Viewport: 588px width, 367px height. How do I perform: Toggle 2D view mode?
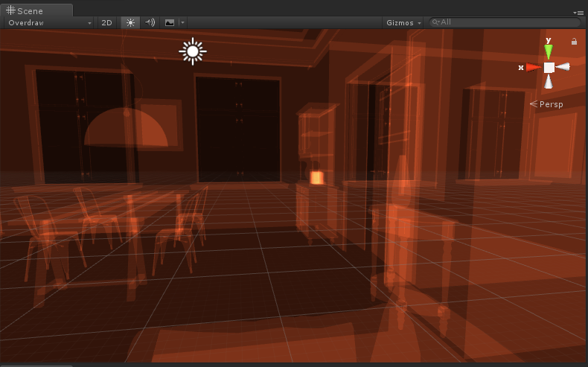(x=107, y=23)
